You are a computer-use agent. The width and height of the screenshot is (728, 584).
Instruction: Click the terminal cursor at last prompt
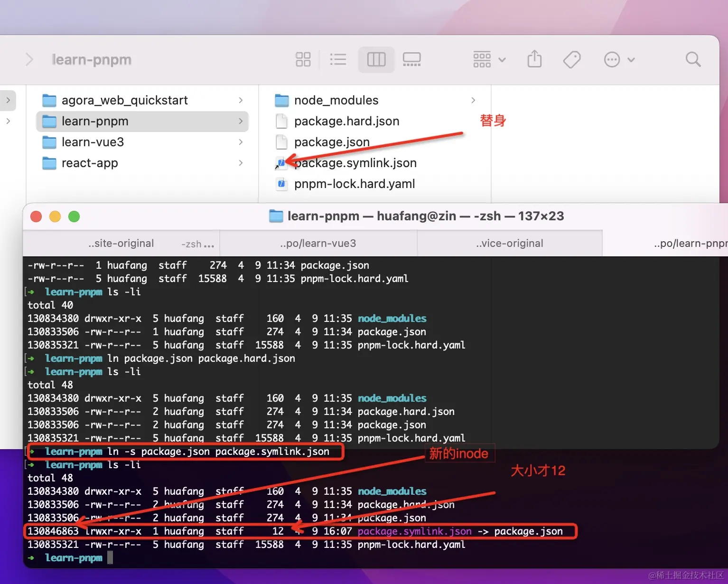coord(110,557)
